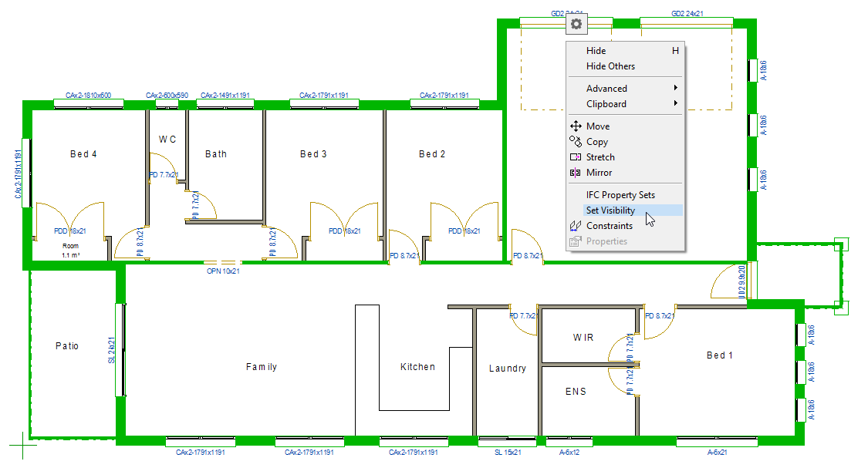Click the OPN 10x21 opening label

coord(223,271)
